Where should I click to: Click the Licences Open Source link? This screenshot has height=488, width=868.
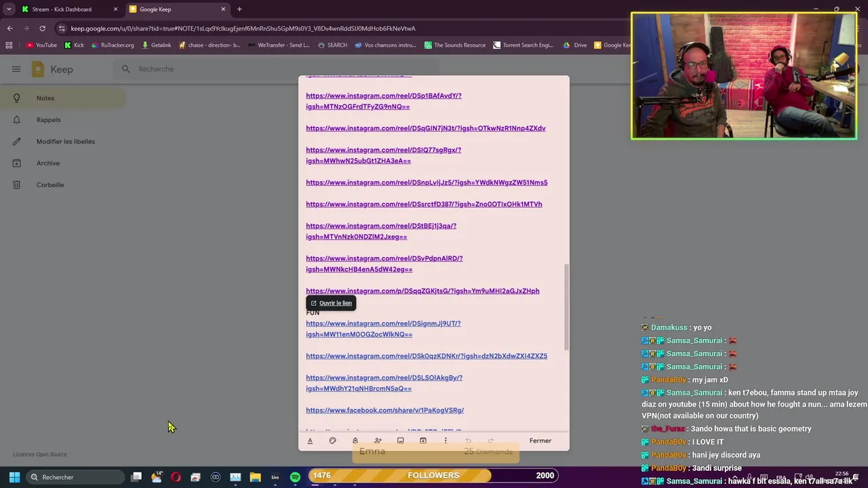pos(40,454)
